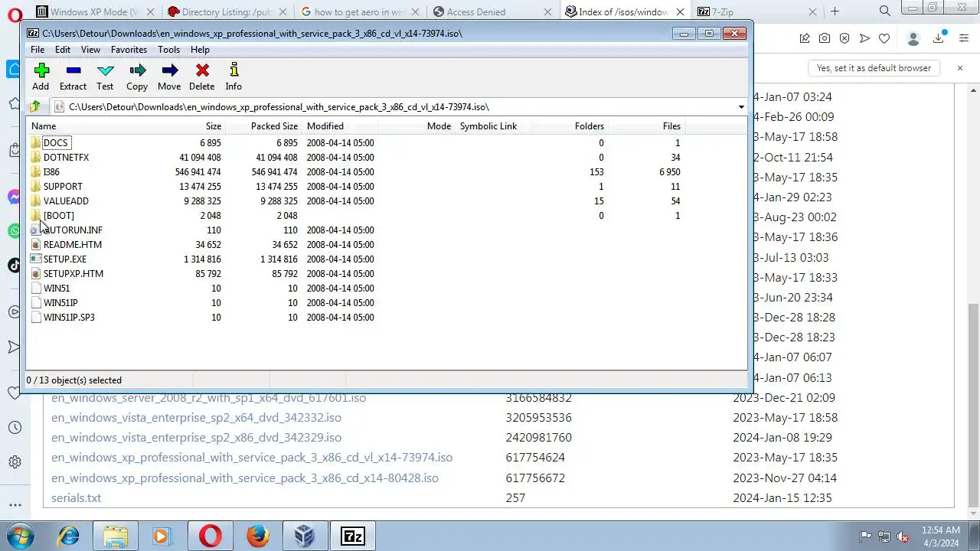Viewport: 980px width, 551px height.
Task: Select the [BOOT] folder
Action: [58, 216]
